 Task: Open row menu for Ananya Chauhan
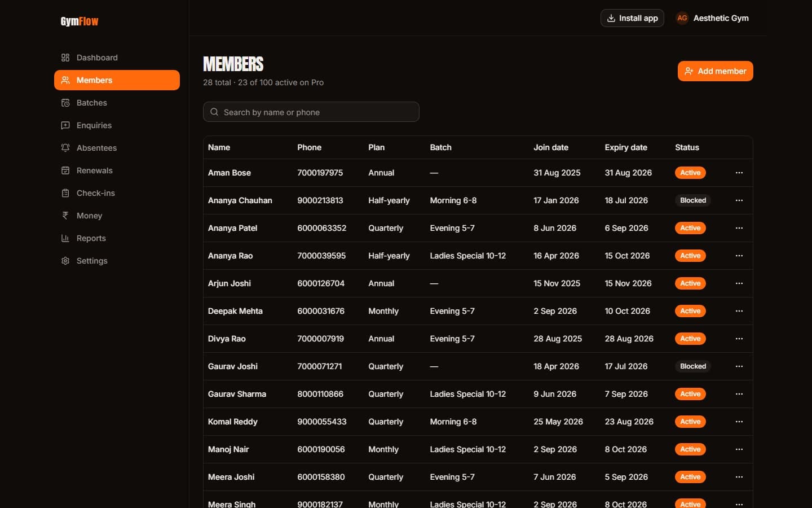point(739,200)
